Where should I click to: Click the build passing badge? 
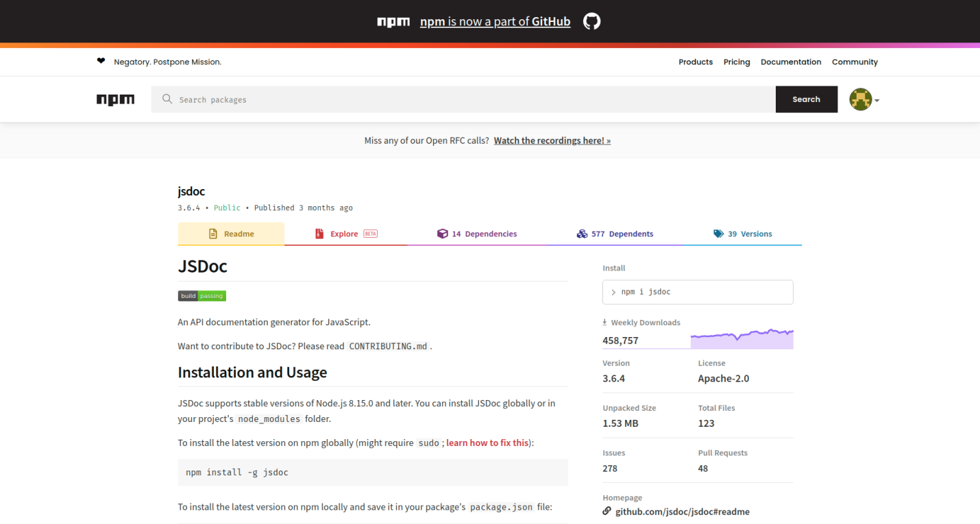(202, 296)
